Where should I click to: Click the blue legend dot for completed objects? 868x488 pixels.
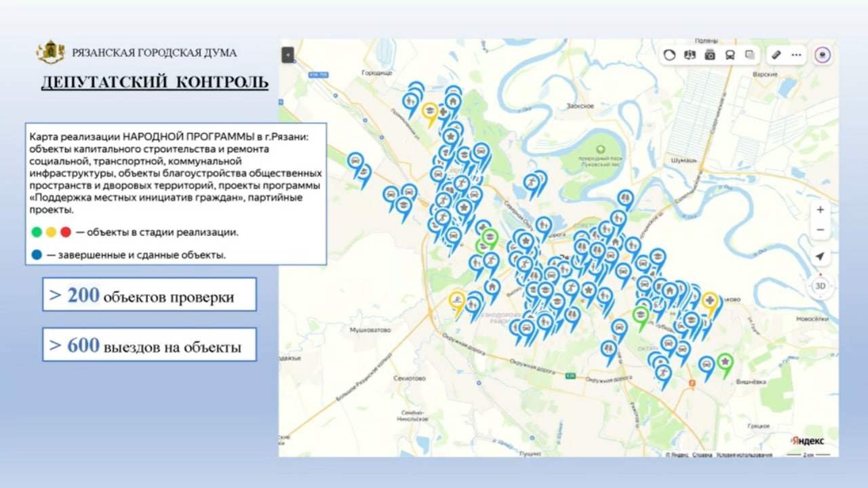37,255
